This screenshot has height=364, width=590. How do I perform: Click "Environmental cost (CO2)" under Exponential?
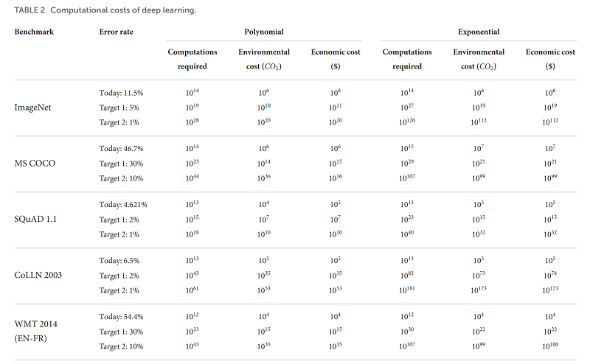tap(479, 59)
